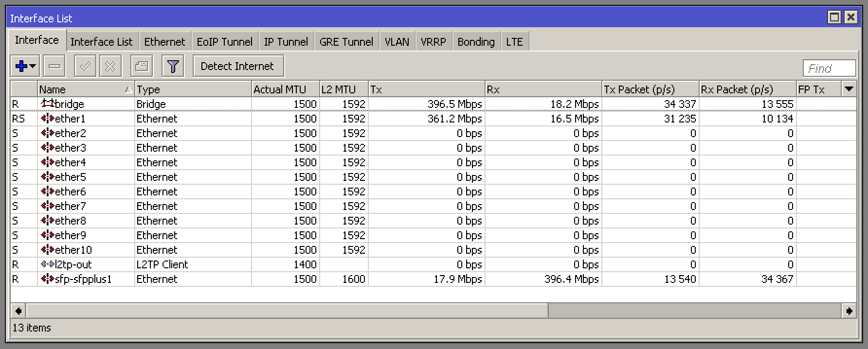Sort by the Rx column header
Image resolution: width=868 pixels, height=349 pixels.
point(543,89)
